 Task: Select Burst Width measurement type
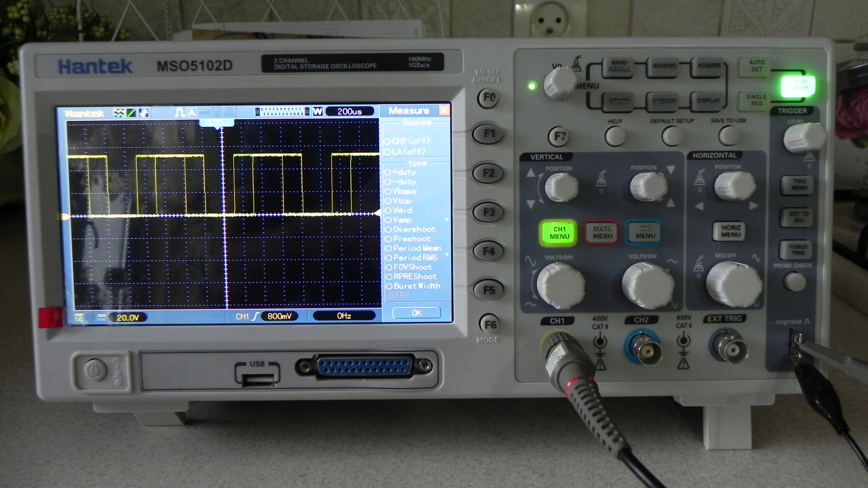[x=413, y=286]
